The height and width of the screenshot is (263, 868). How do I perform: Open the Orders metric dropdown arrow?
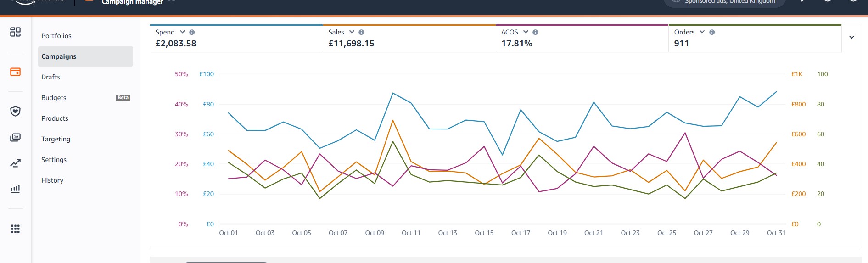point(702,32)
